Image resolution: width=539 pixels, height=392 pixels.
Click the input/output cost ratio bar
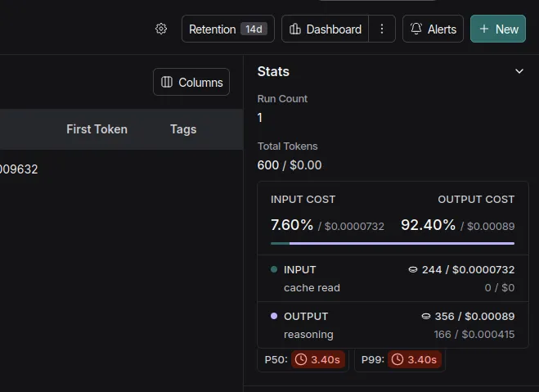click(x=393, y=243)
